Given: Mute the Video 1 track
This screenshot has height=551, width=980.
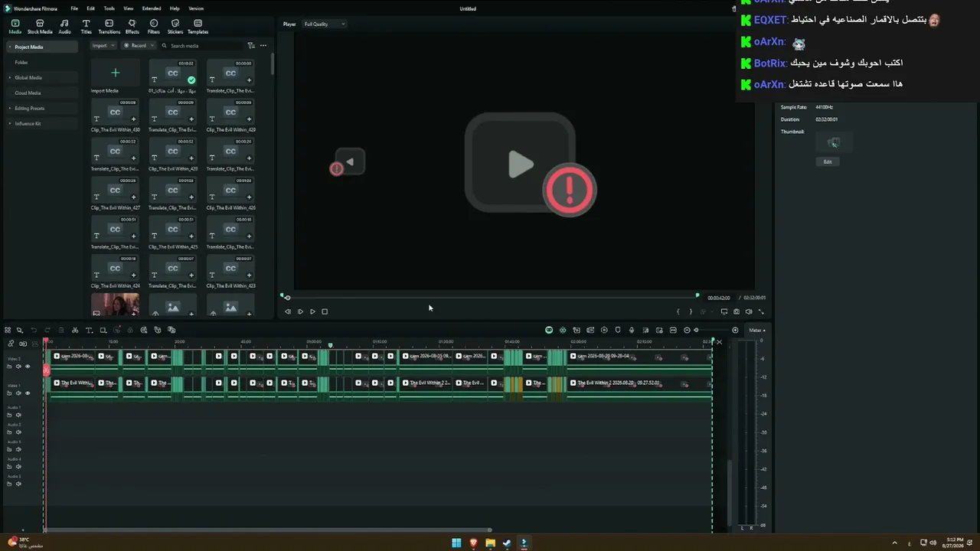Looking at the screenshot, I should tap(19, 393).
